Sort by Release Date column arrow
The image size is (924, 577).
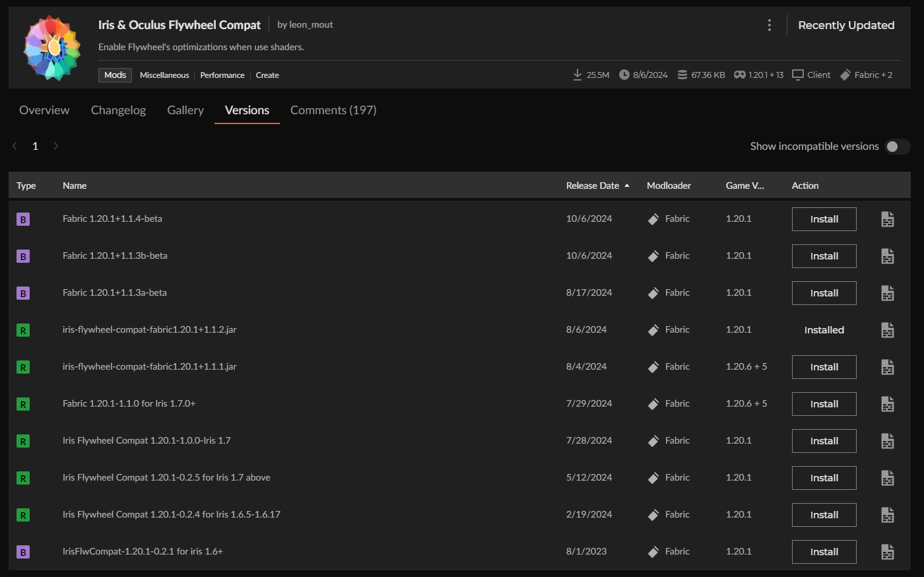[x=627, y=186]
